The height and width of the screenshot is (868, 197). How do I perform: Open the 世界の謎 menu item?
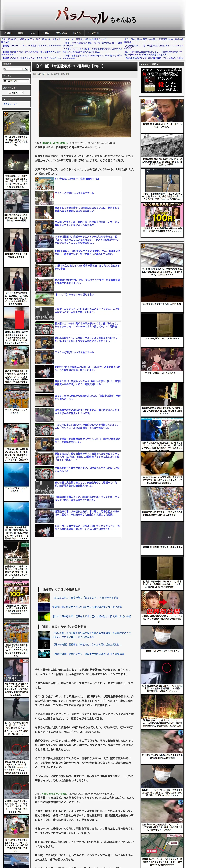[x=61, y=33]
